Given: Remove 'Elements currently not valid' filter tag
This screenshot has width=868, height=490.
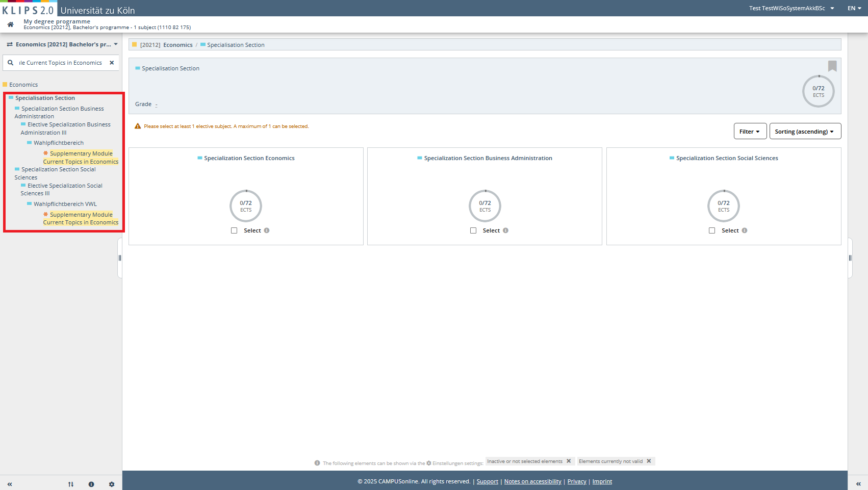Looking at the screenshot, I should click(649, 461).
